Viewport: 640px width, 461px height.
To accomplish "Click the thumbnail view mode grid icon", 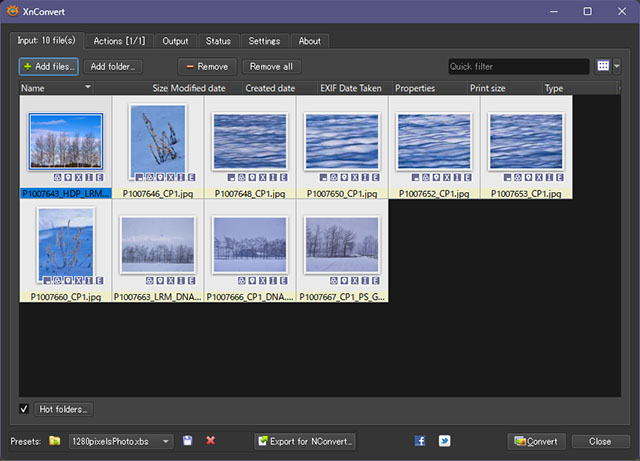I will click(603, 66).
